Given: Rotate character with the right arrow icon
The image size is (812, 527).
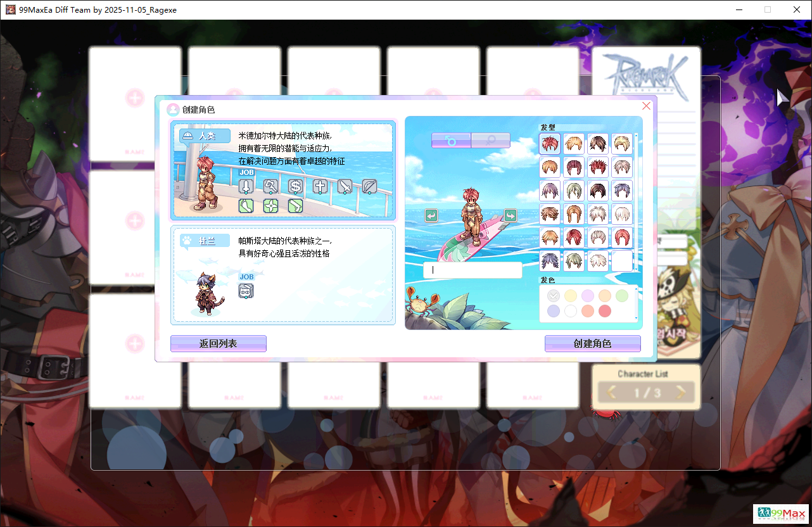Looking at the screenshot, I should click(511, 215).
